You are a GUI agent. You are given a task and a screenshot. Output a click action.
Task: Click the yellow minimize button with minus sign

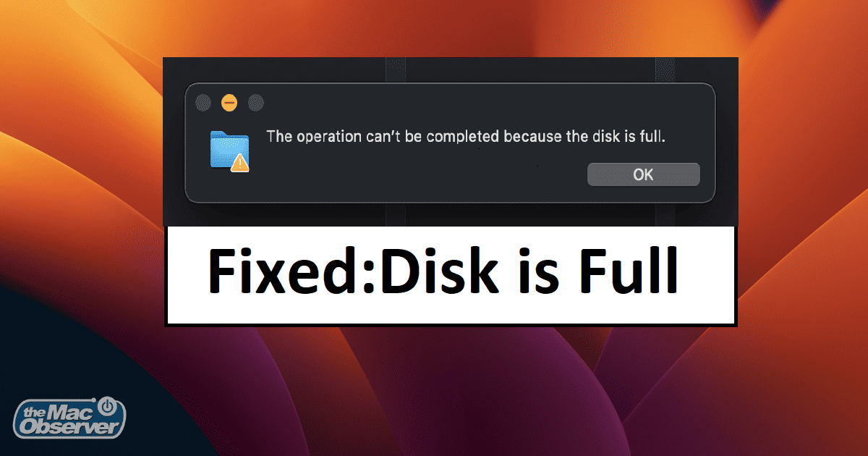tap(229, 103)
